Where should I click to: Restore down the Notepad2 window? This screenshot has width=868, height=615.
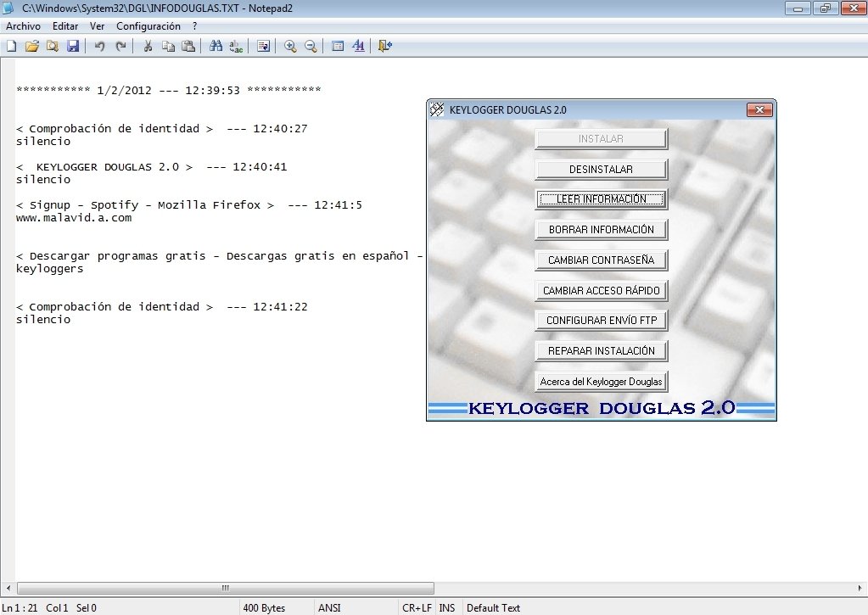(826, 8)
